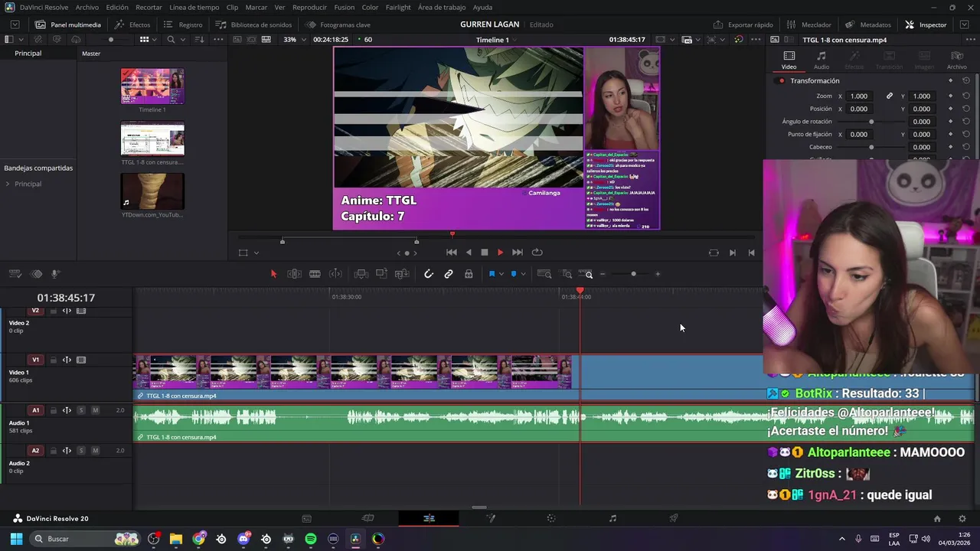Click the Cabeceo slider
This screenshot has height=551, width=980.
(870, 147)
